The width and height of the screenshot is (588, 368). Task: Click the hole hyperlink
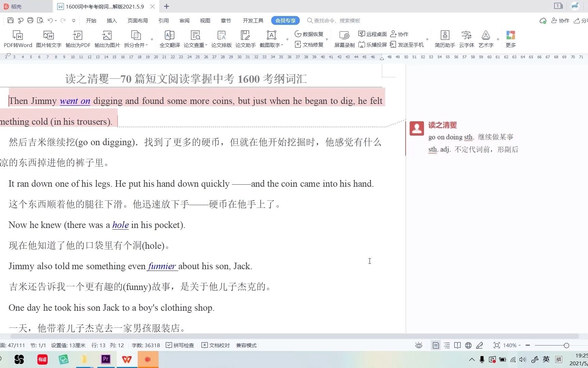120,225
